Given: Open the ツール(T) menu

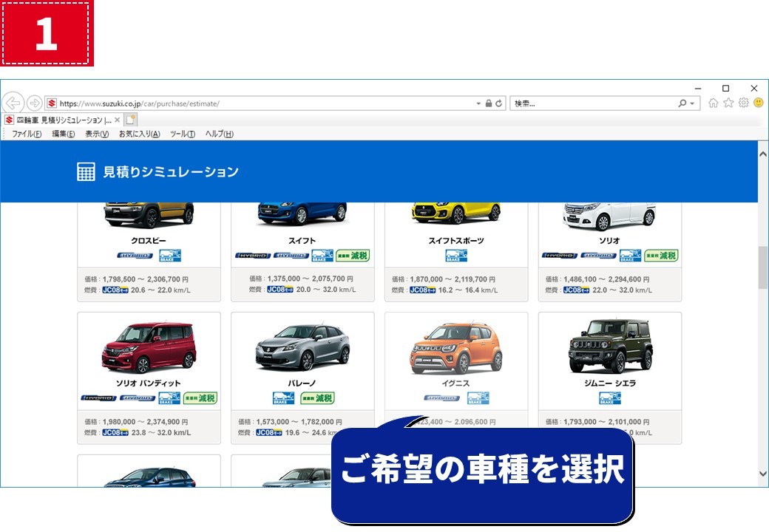Looking at the screenshot, I should [x=183, y=134].
